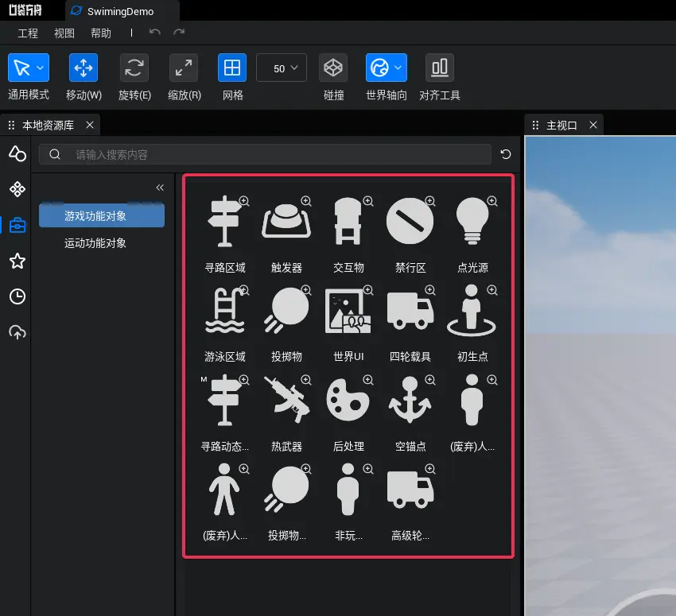Preview 触发器 with its magnifier icon
The height and width of the screenshot is (616, 676).
pyautogui.click(x=306, y=201)
